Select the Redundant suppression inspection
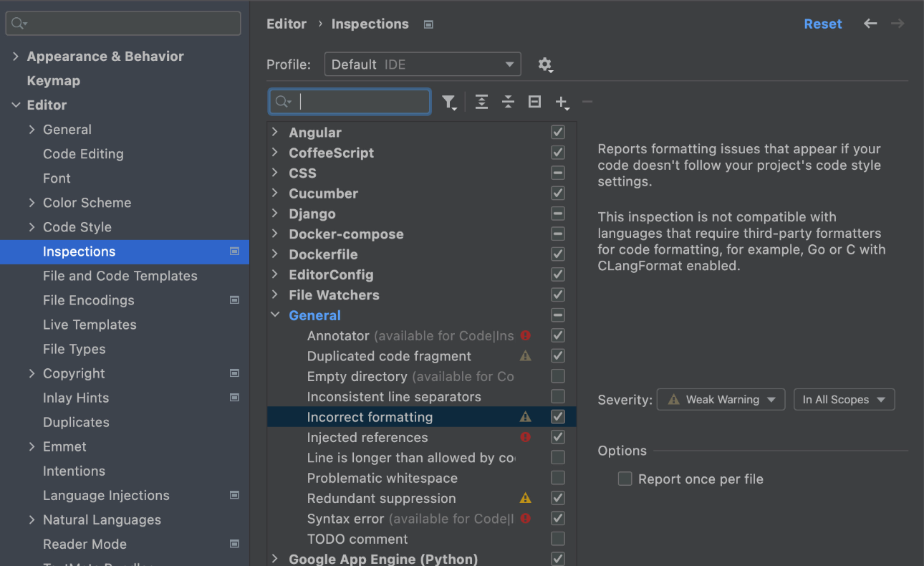 tap(381, 498)
